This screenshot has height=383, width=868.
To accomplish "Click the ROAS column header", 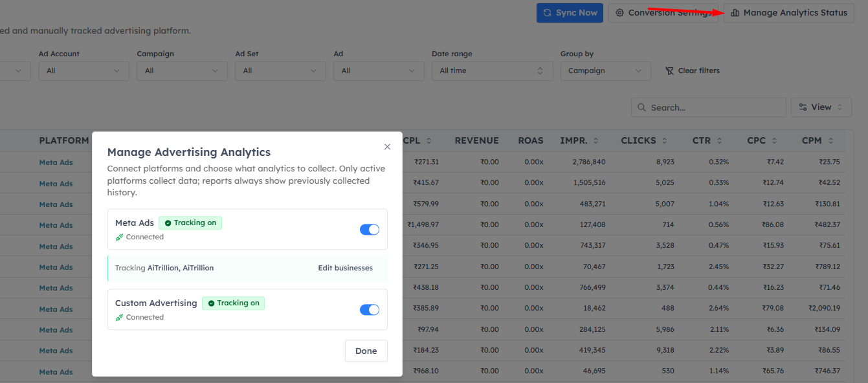I will point(531,140).
